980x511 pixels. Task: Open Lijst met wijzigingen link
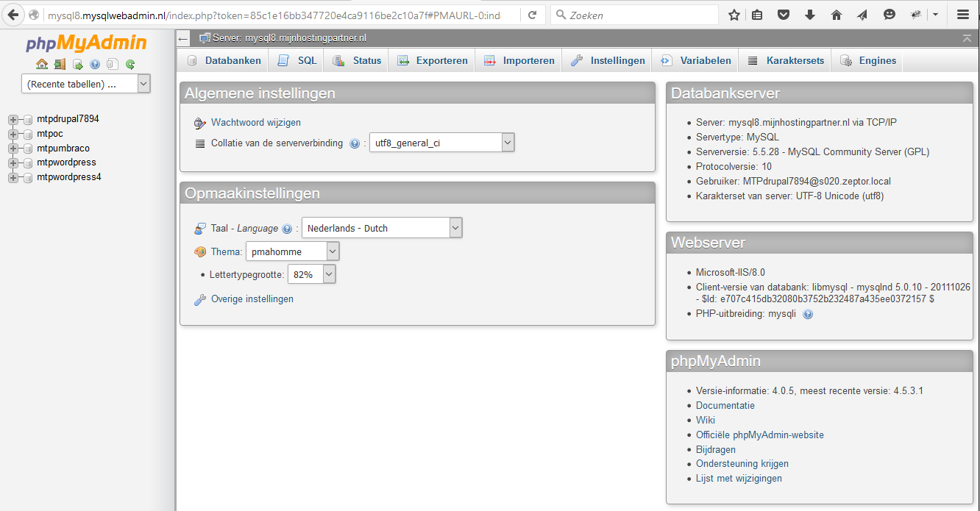tap(739, 479)
